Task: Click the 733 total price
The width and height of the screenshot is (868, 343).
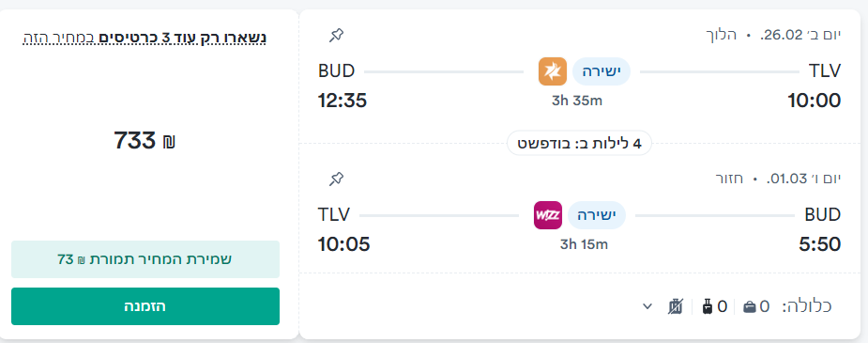Action: point(135,141)
